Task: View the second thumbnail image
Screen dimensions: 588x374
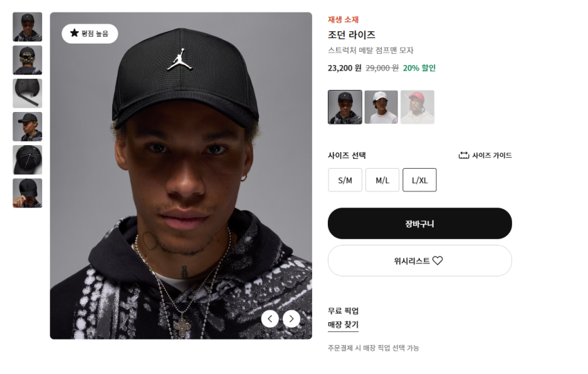Action: pos(28,60)
